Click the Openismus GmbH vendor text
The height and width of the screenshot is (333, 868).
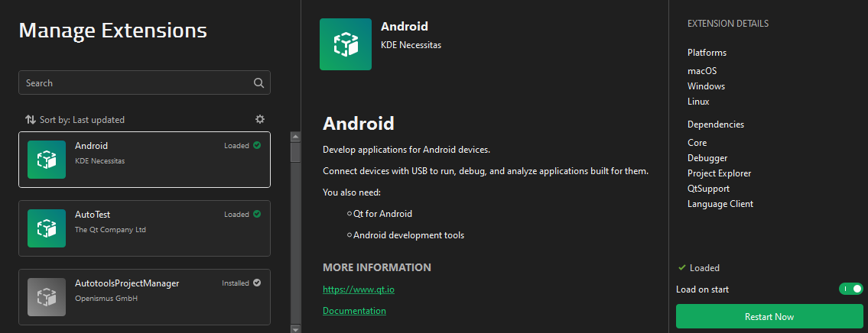[106, 298]
